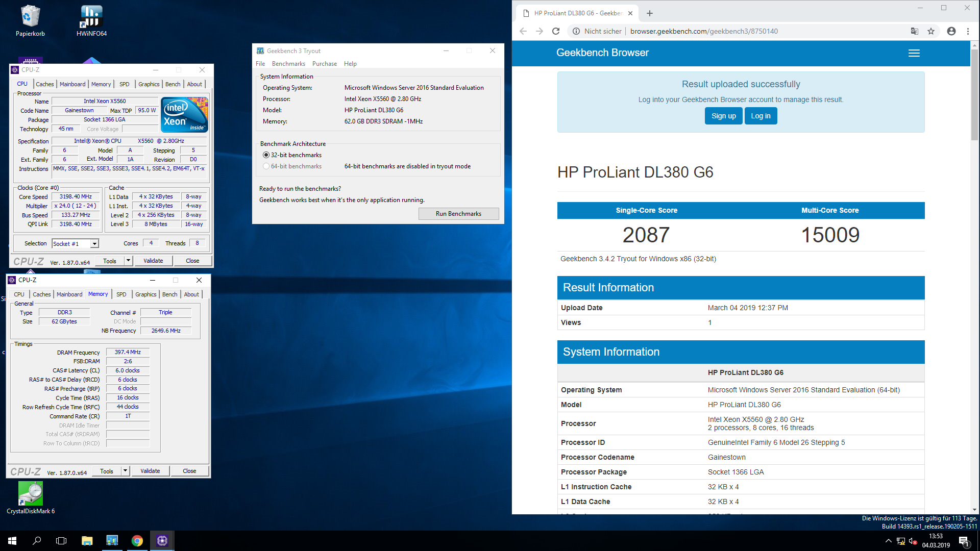The image size is (980, 551).
Task: Open the Geekbench Browser hamburger menu
Action: tap(914, 53)
